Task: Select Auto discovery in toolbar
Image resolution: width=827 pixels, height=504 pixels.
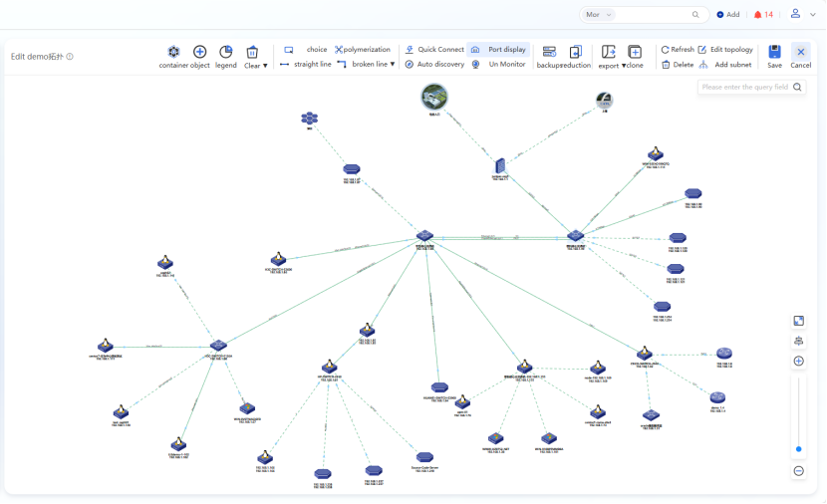Action: [433, 65]
